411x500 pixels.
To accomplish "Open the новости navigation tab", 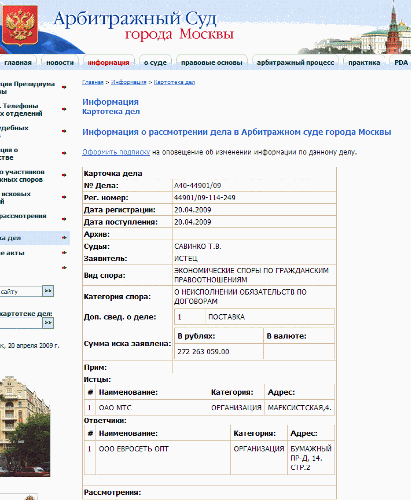I will click(60, 63).
